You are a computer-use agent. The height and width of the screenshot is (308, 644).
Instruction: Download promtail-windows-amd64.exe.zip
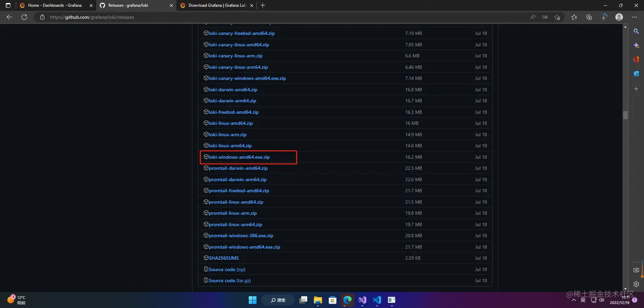[x=244, y=247]
